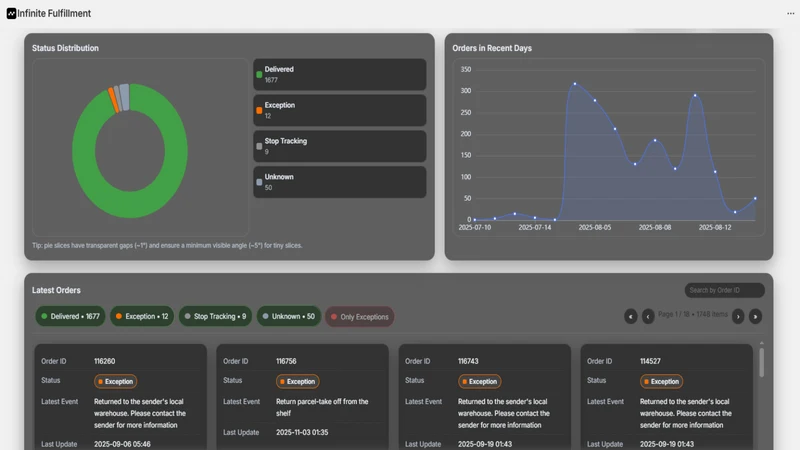Viewport: 800px width, 450px height.
Task: Select the Unknown 50 legend item
Action: click(340, 182)
